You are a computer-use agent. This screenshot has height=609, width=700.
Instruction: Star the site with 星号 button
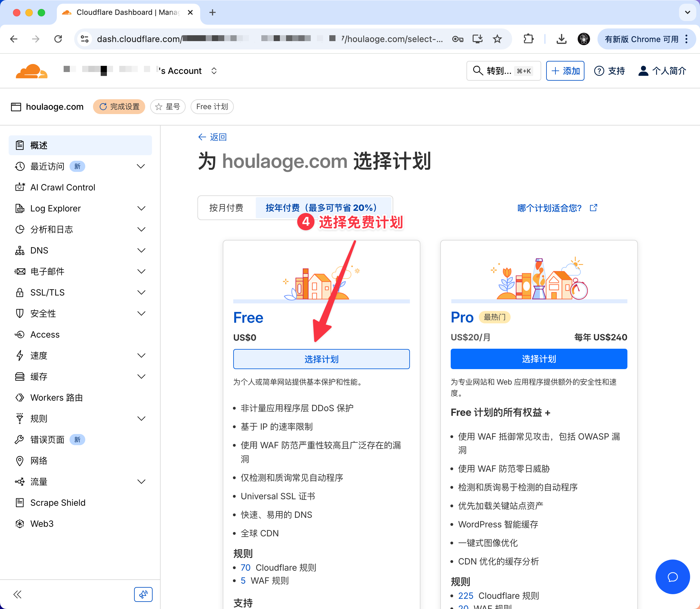click(x=168, y=107)
